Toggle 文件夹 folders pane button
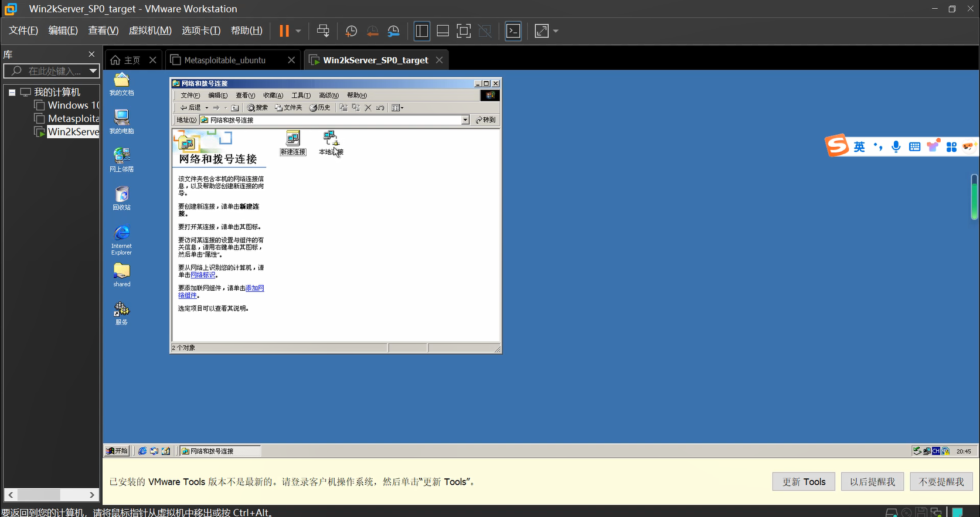The image size is (980, 517). 288,108
